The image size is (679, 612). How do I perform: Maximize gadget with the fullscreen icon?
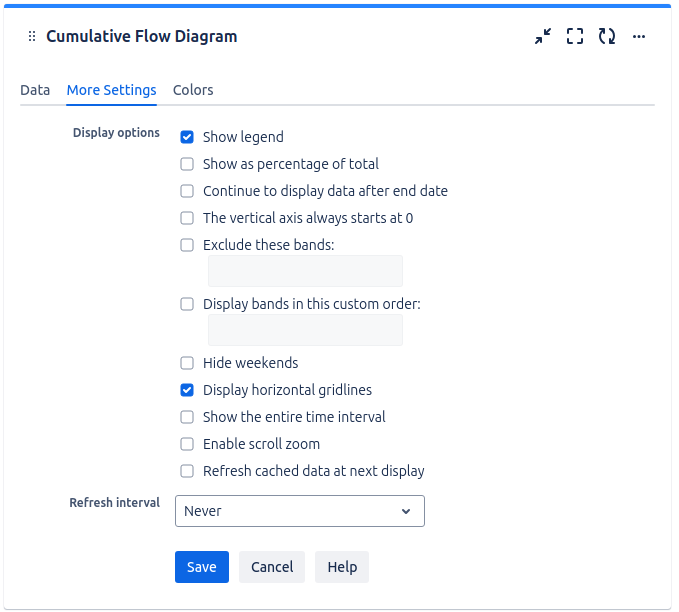click(x=575, y=36)
